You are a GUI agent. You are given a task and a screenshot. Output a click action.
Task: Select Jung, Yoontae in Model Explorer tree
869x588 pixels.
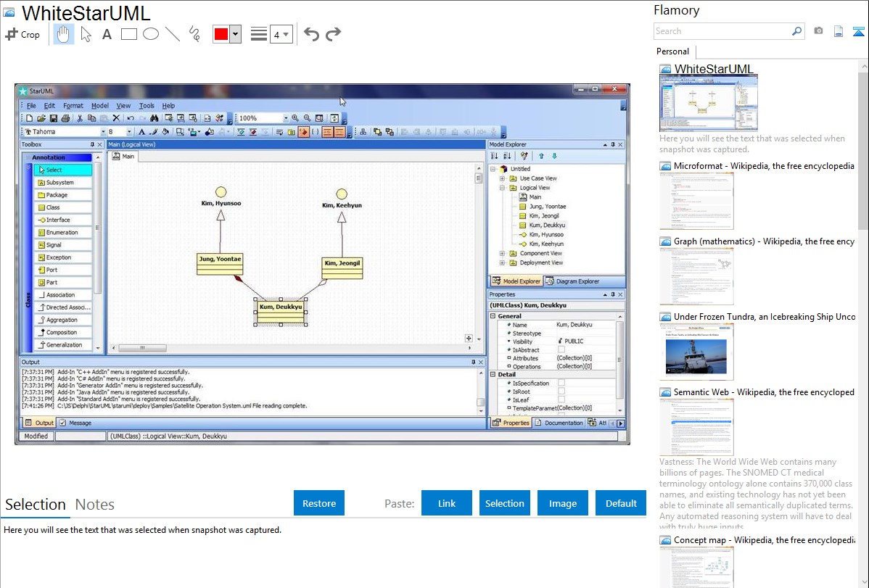click(x=548, y=207)
